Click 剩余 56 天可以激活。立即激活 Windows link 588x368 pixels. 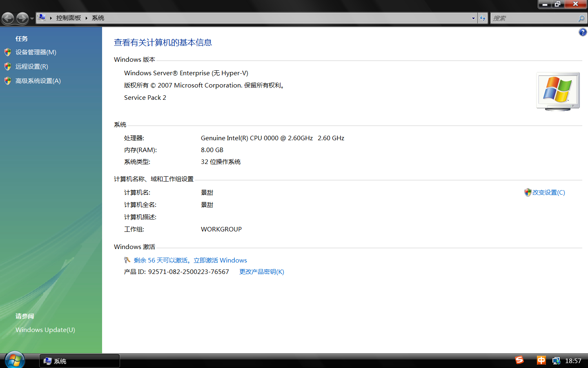point(190,260)
